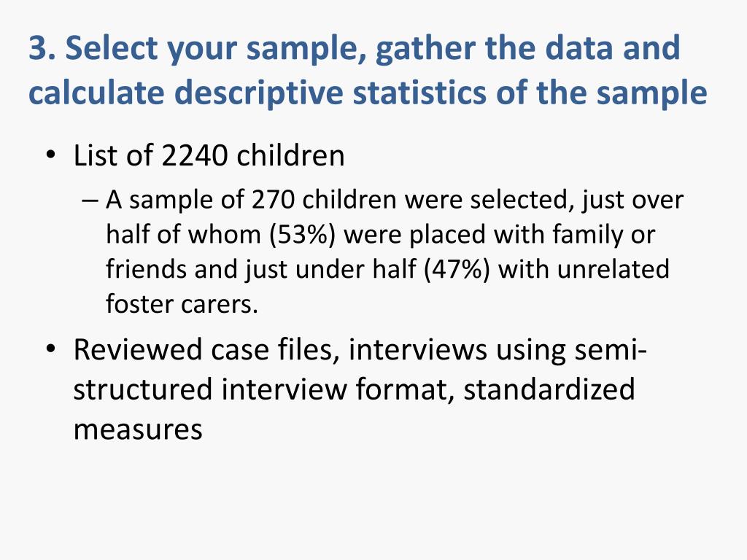
Task: Click the word "sample" at the end of the title
Action: (x=651, y=94)
